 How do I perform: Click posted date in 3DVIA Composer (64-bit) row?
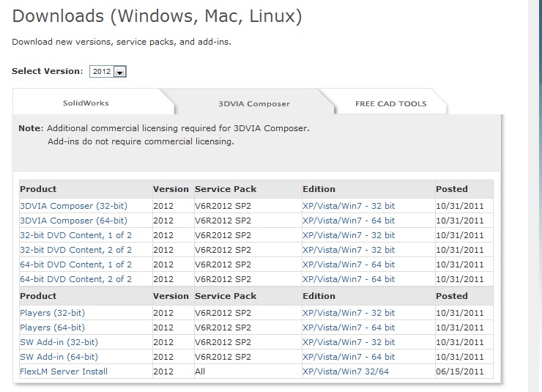tap(460, 221)
